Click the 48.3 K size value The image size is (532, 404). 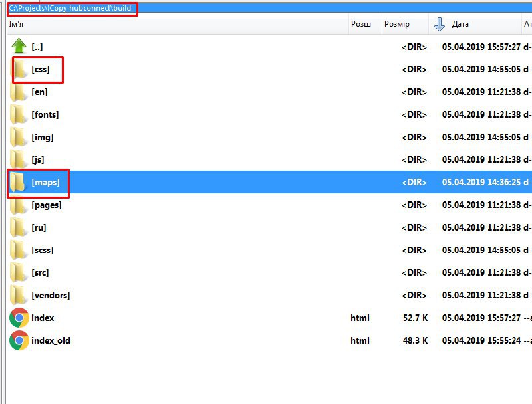tap(415, 341)
